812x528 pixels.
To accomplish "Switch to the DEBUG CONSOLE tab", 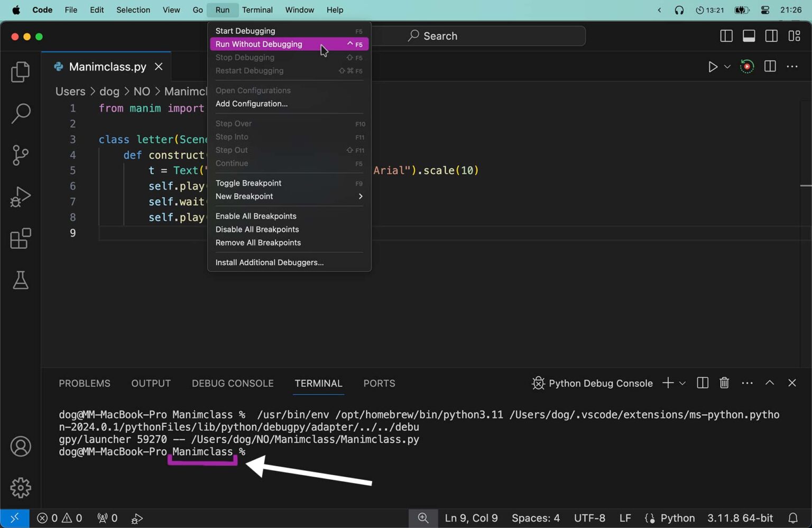I will point(233,383).
